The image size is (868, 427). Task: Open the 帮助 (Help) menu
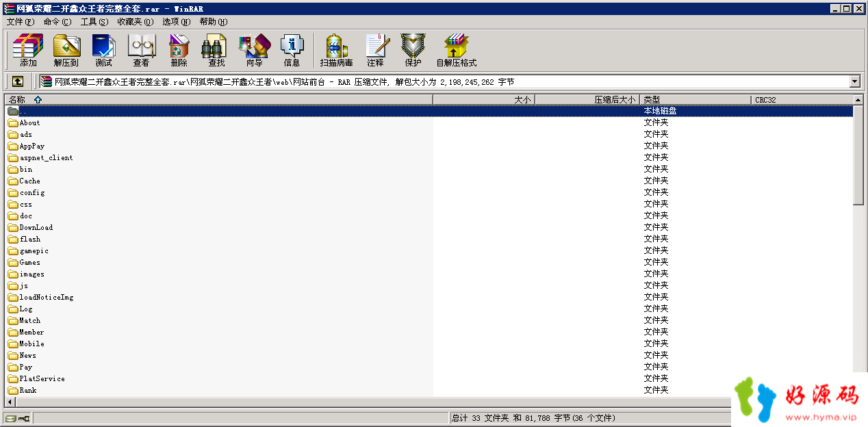point(214,22)
